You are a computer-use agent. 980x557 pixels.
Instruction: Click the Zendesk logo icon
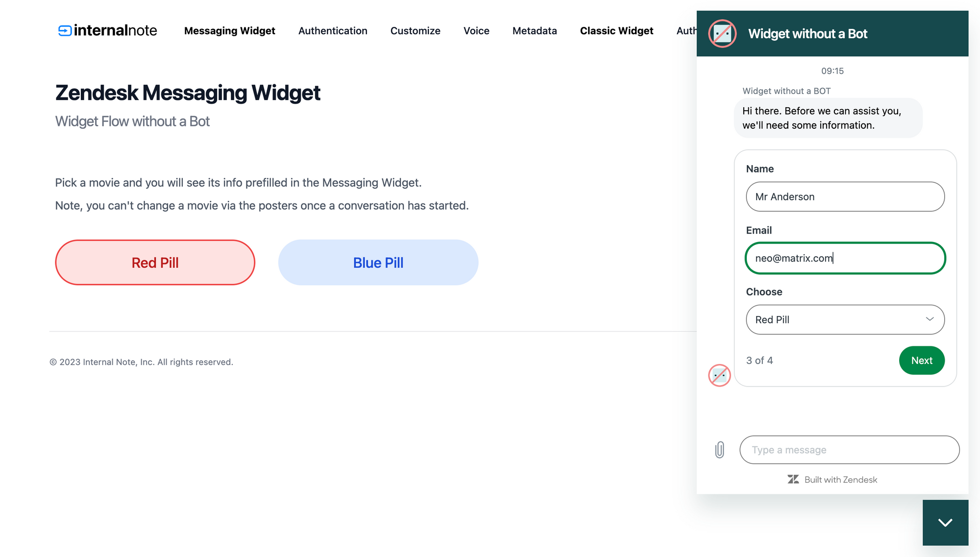click(793, 479)
